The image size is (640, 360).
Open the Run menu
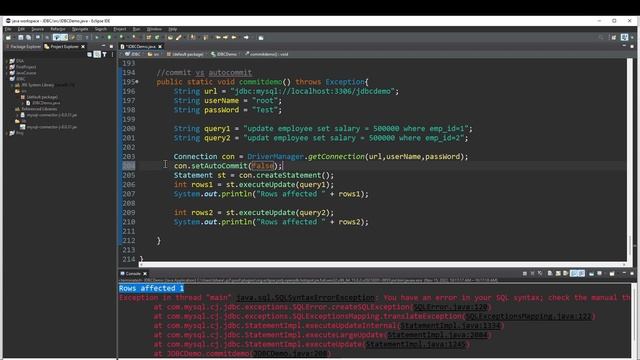(136, 29)
